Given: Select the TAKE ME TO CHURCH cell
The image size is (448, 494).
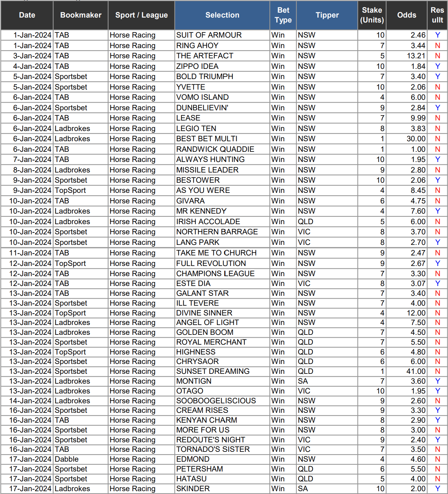Looking at the screenshot, I should (222, 253).
